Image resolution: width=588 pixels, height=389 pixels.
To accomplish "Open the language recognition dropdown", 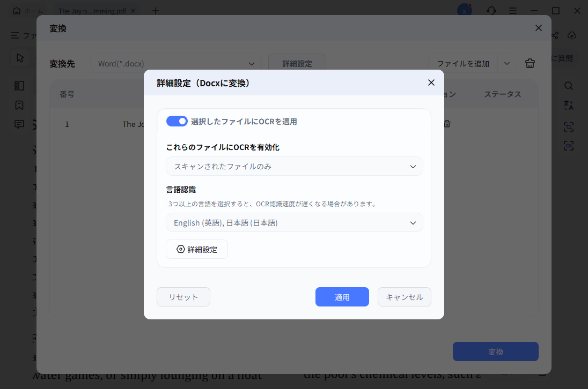I will coord(294,222).
